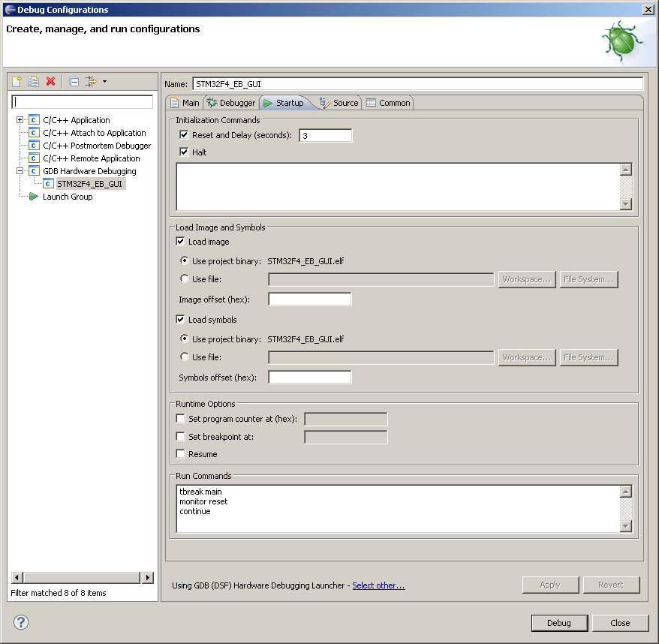This screenshot has width=659, height=644.
Task: Create a new launch configuration
Action: (17, 81)
